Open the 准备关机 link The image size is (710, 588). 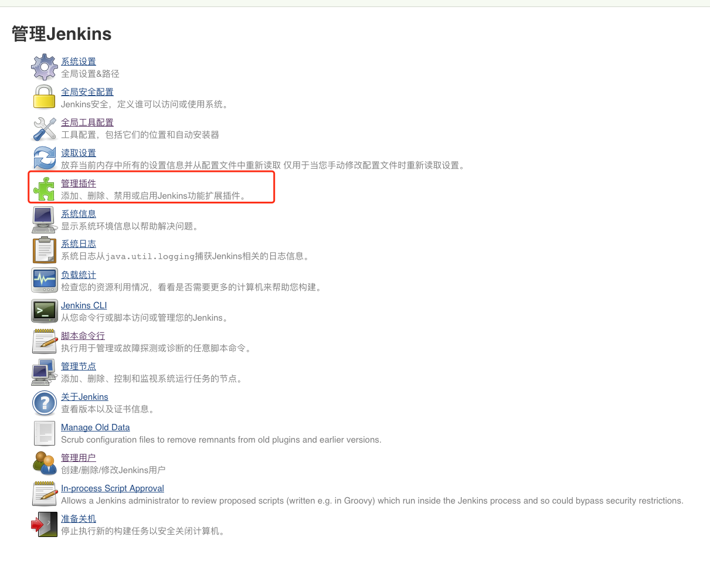(79, 519)
